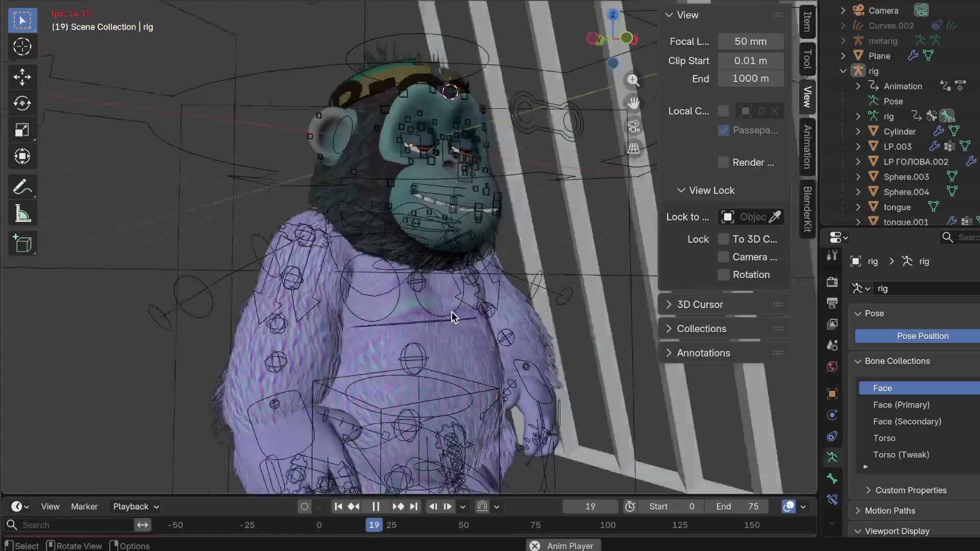Activate the 3D Cursor tool
This screenshot has width=980, height=551.
[22, 47]
